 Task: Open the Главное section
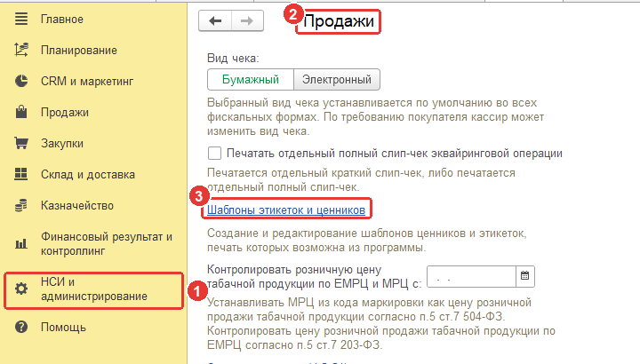coord(62,20)
